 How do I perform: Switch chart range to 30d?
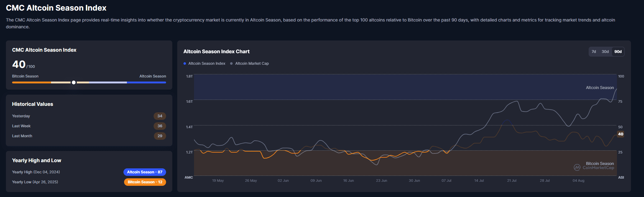(605, 52)
